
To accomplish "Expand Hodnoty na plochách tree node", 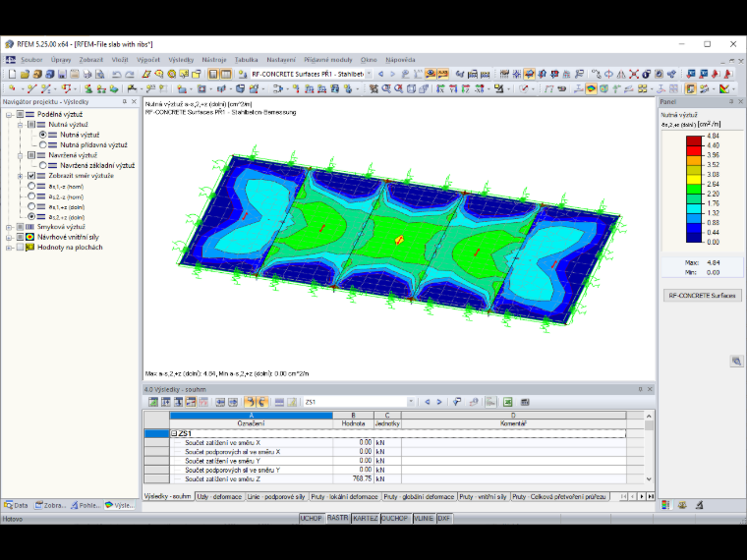I will pyautogui.click(x=9, y=248).
